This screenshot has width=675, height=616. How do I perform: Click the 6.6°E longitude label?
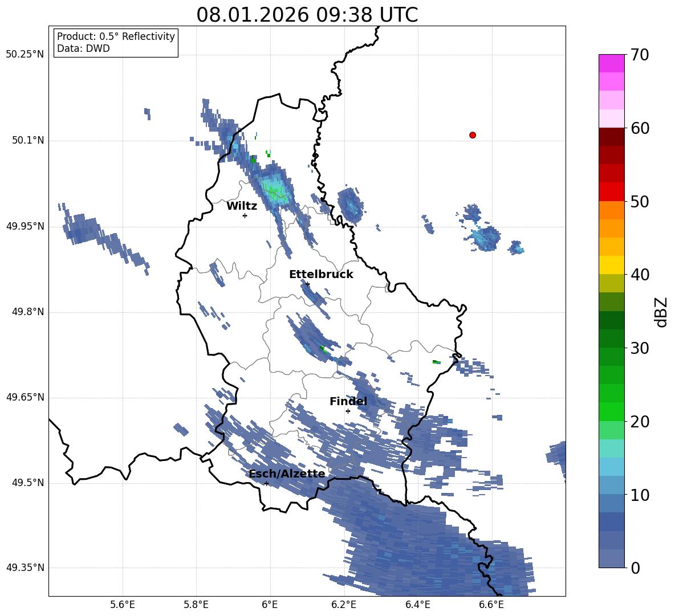click(x=491, y=605)
